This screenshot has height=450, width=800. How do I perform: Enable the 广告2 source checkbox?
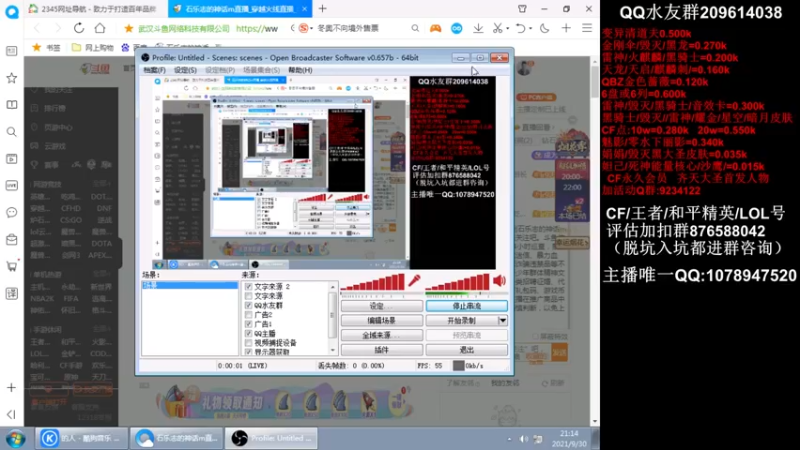point(248,315)
